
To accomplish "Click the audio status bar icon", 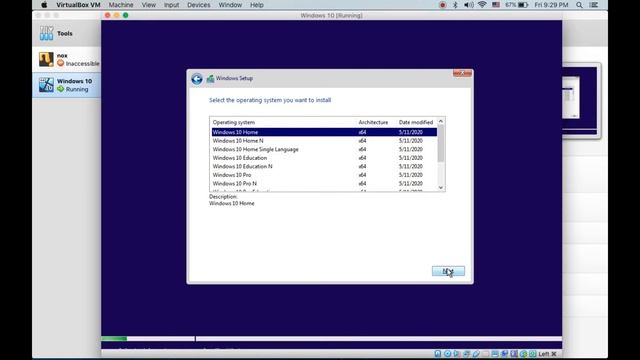I will pyautogui.click(x=456, y=353).
